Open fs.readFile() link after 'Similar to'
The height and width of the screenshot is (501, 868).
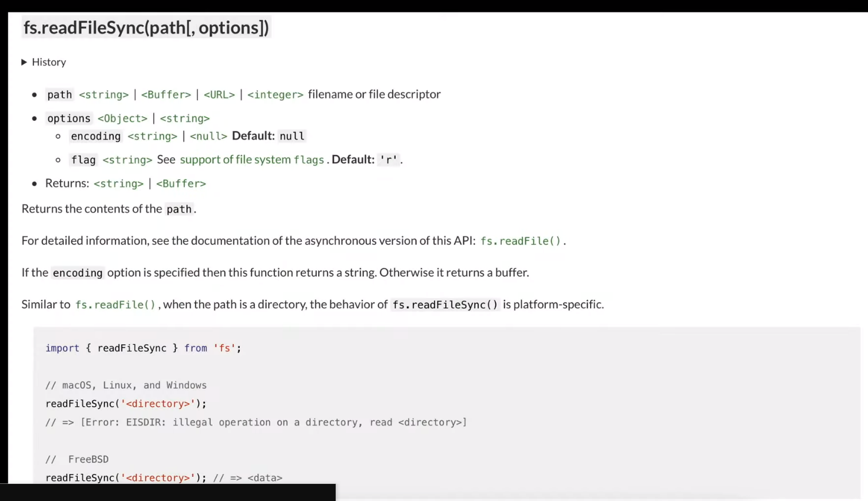coord(115,304)
